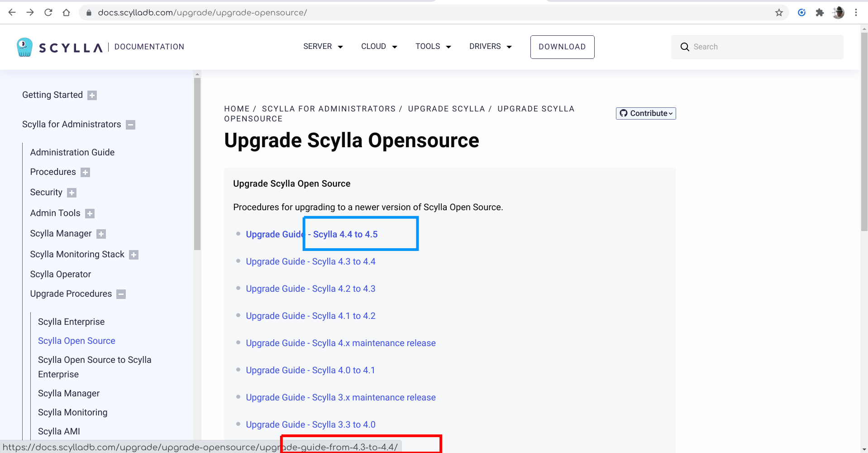868x453 pixels.
Task: Click the DOWNLOAD button
Action: tap(562, 47)
